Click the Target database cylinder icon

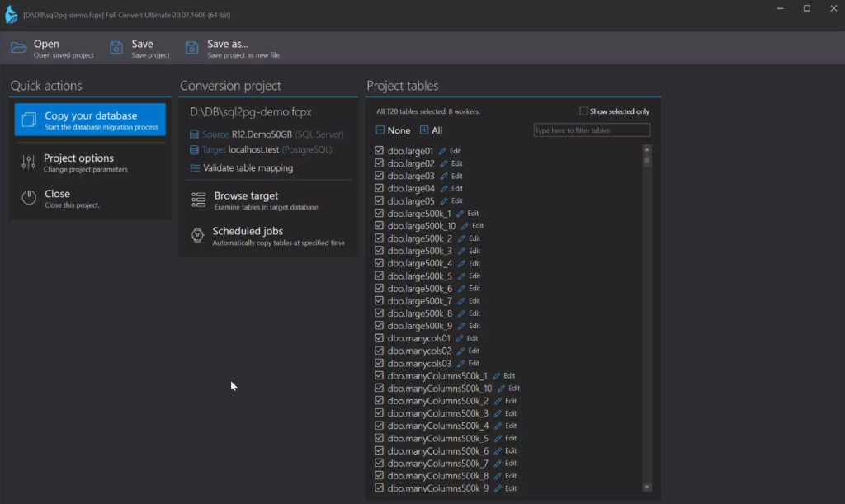tap(194, 149)
